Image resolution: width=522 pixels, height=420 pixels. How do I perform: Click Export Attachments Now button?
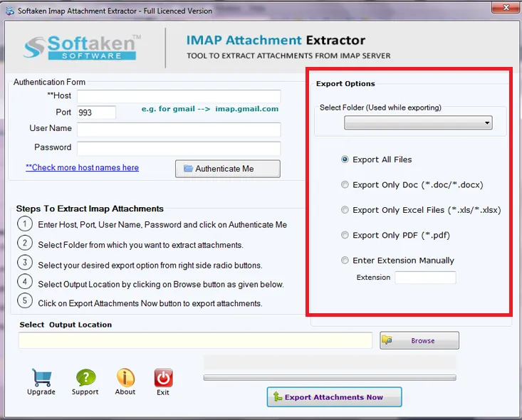(334, 397)
